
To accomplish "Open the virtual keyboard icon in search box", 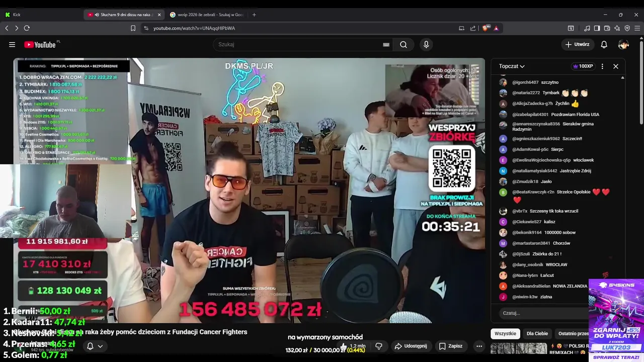I will pyautogui.click(x=386, y=44).
